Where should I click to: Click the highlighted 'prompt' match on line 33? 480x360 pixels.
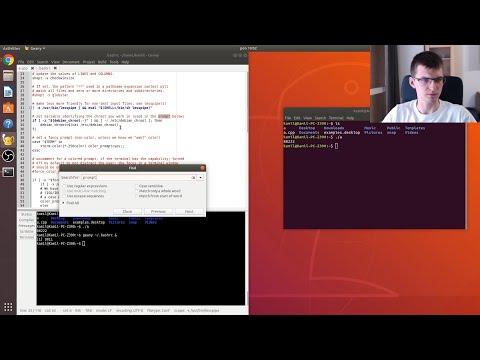pyautogui.click(x=164, y=116)
